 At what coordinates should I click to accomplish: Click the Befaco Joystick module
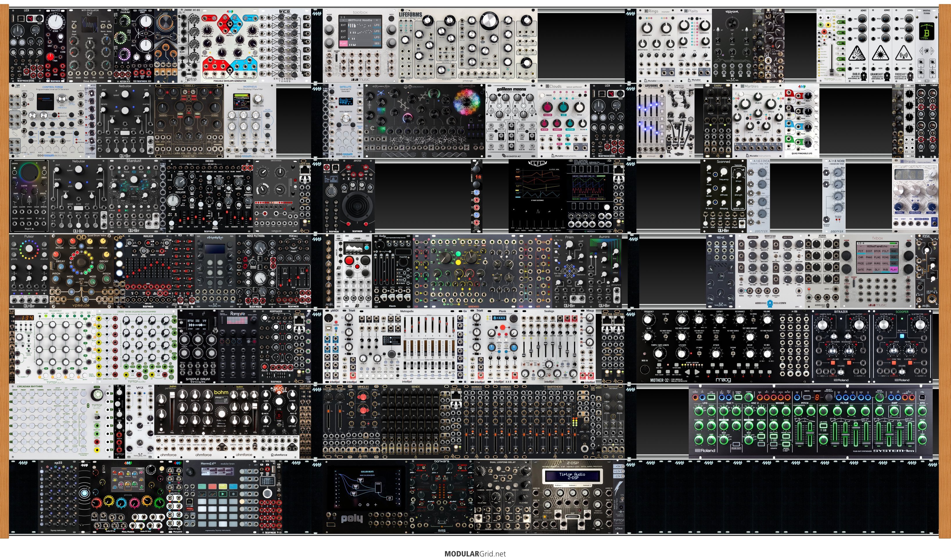[358, 196]
